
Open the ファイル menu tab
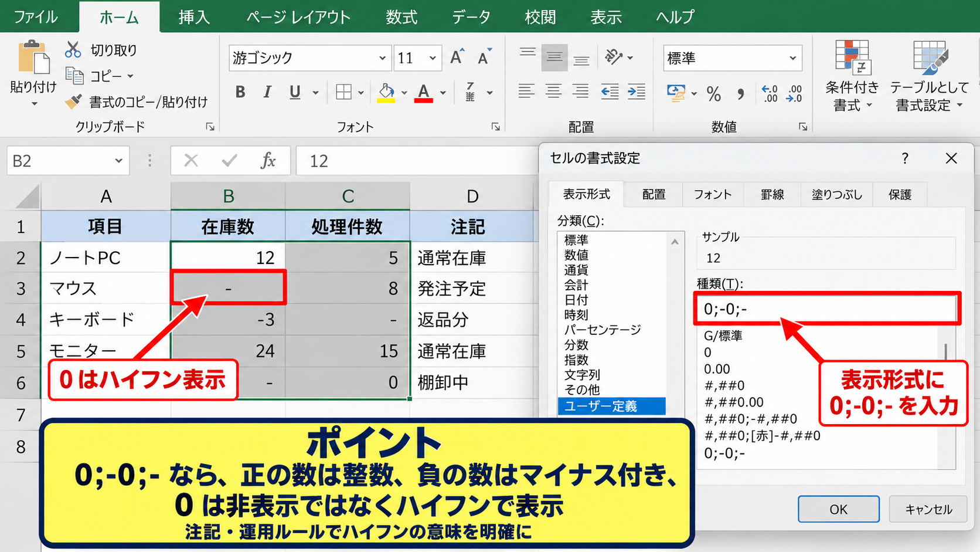[x=36, y=17]
